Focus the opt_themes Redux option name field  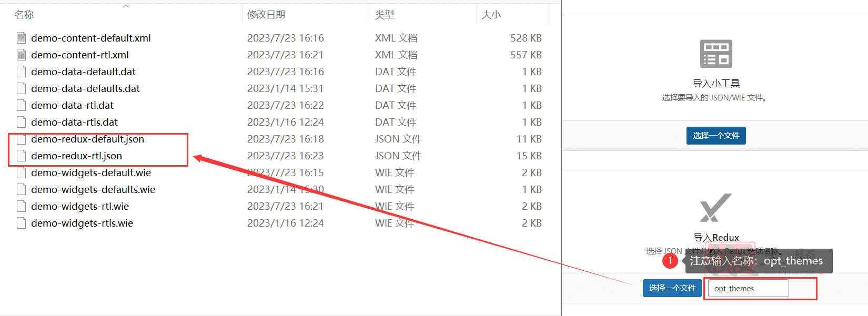748,288
